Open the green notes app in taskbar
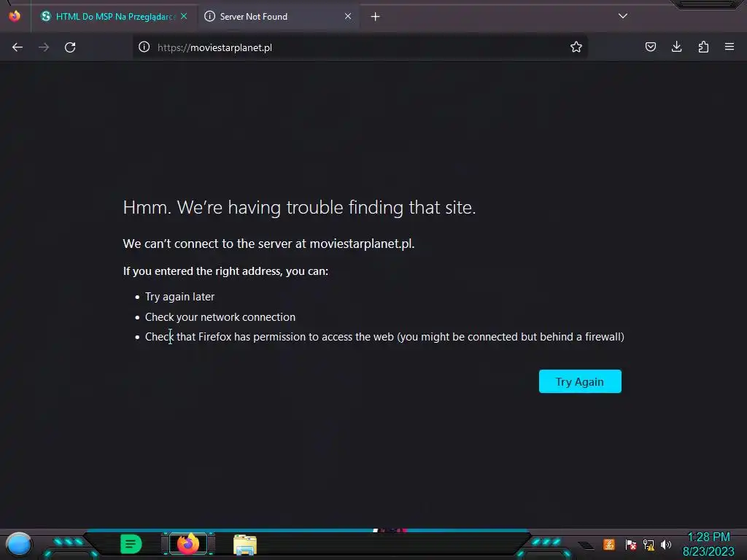The width and height of the screenshot is (747, 560). tap(131, 544)
